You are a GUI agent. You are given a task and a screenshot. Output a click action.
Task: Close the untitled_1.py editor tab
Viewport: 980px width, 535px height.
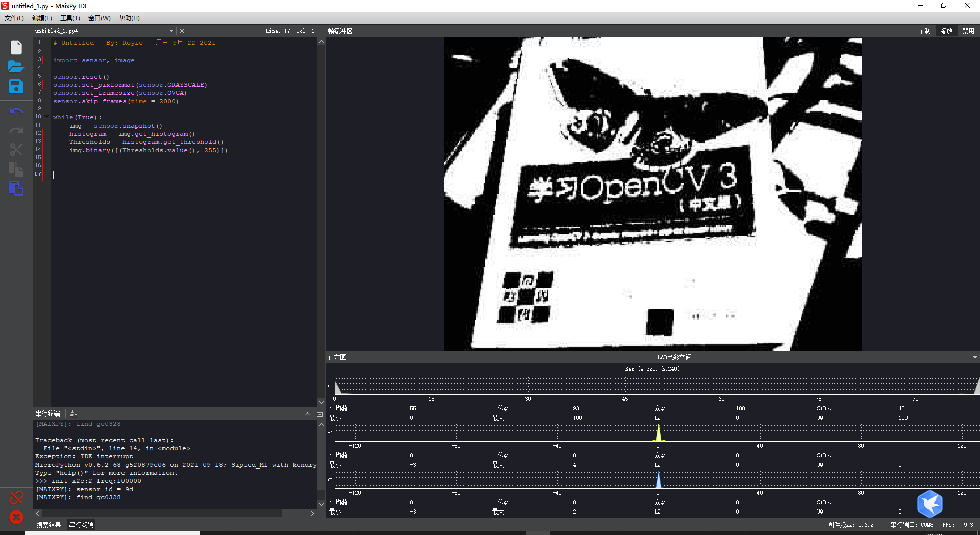(182, 31)
